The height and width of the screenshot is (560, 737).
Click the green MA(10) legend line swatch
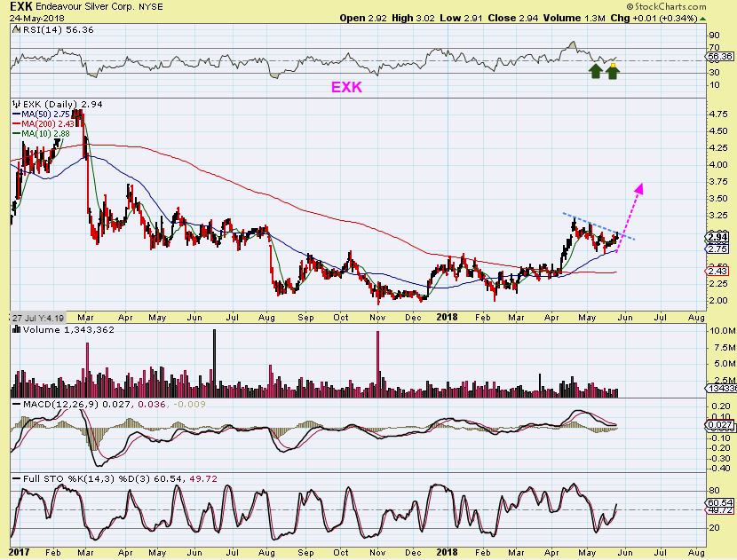pyautogui.click(x=17, y=134)
